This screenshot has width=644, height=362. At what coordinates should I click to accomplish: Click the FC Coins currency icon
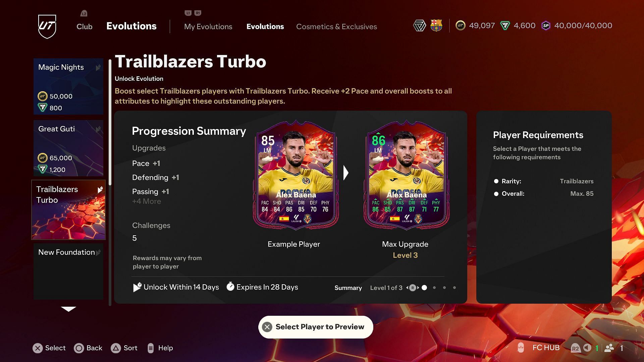(461, 25)
